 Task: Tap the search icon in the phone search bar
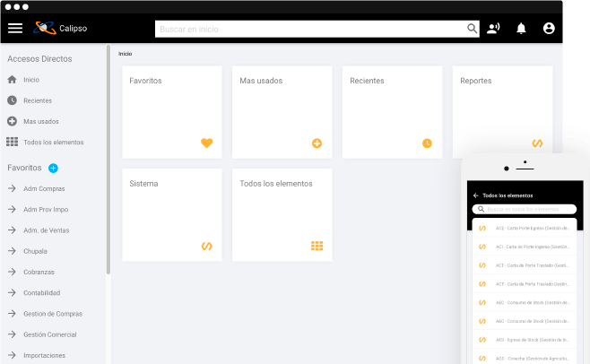pyautogui.click(x=481, y=209)
